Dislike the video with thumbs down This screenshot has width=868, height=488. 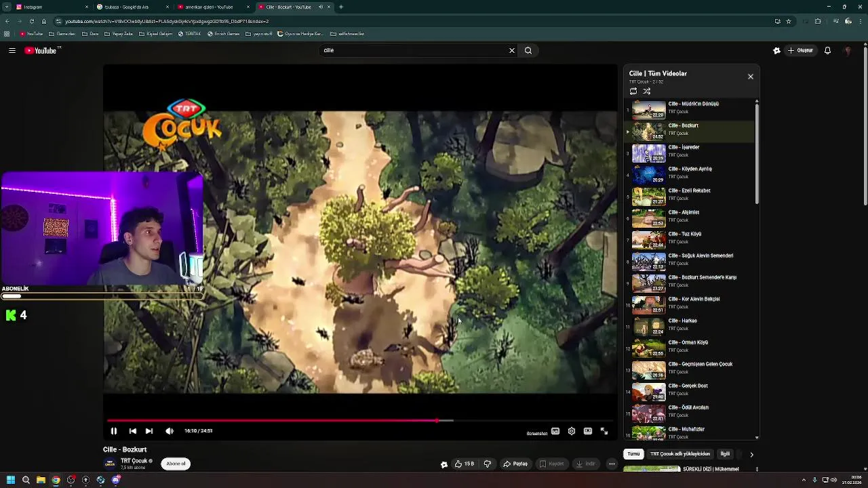487,464
